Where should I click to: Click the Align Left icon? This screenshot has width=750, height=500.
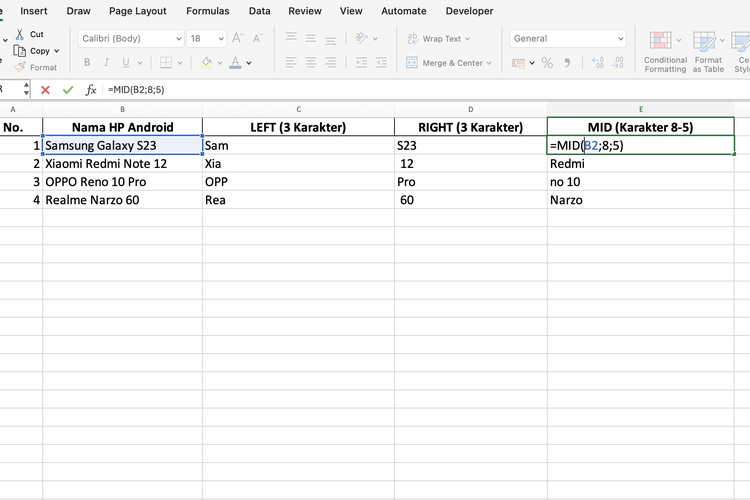(x=291, y=62)
